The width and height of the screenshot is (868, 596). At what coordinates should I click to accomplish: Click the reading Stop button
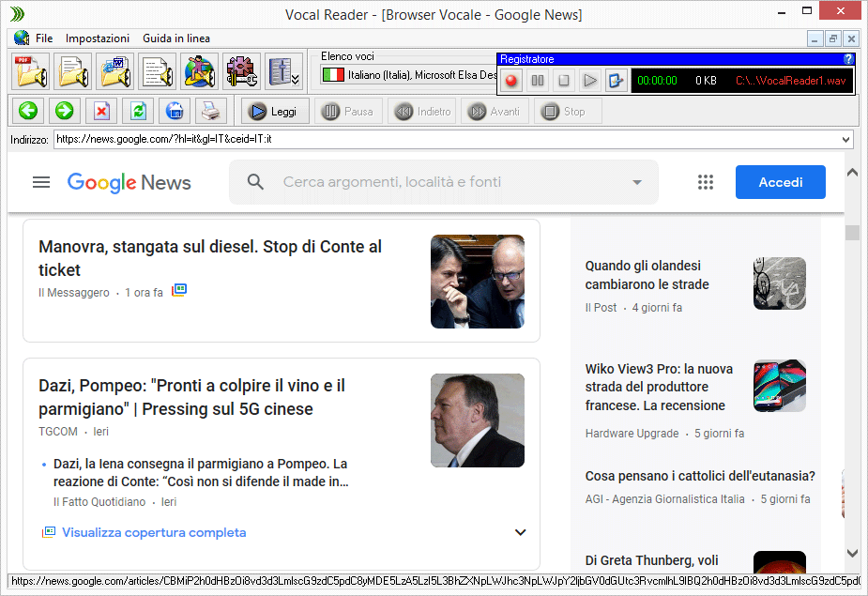(568, 112)
